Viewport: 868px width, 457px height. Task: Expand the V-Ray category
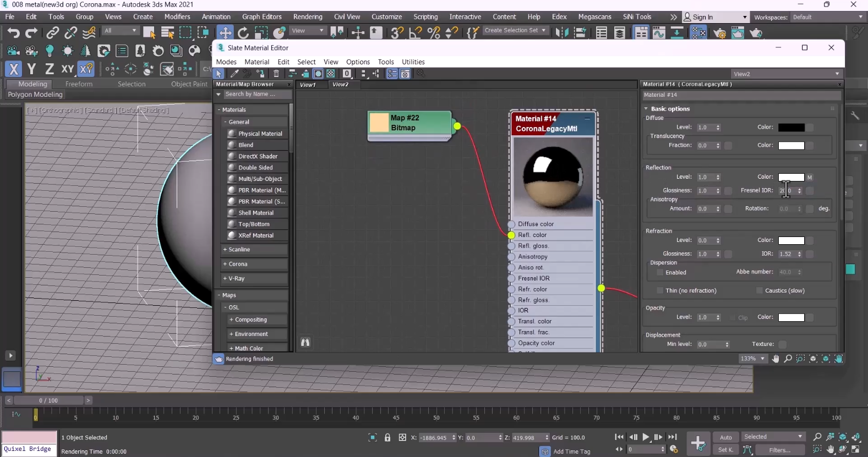(225, 279)
